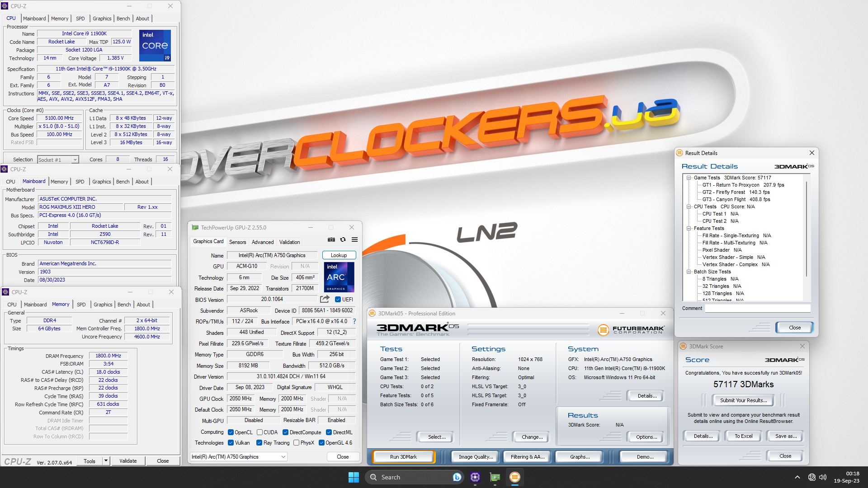The width and height of the screenshot is (868, 488).
Task: Click the Image Quality button
Action: click(475, 457)
